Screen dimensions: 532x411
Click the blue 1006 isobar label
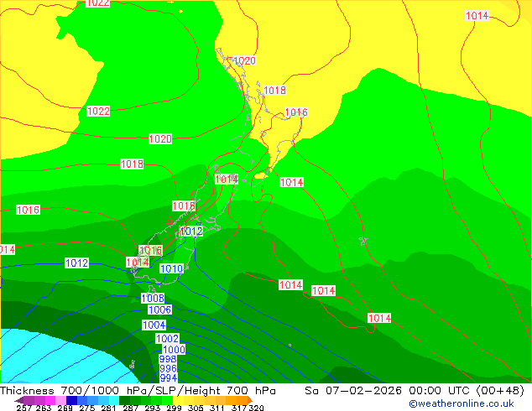(x=159, y=310)
